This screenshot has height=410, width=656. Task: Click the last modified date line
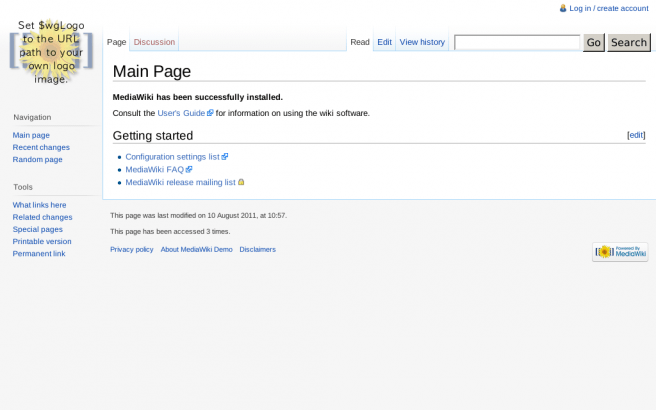pyautogui.click(x=198, y=215)
